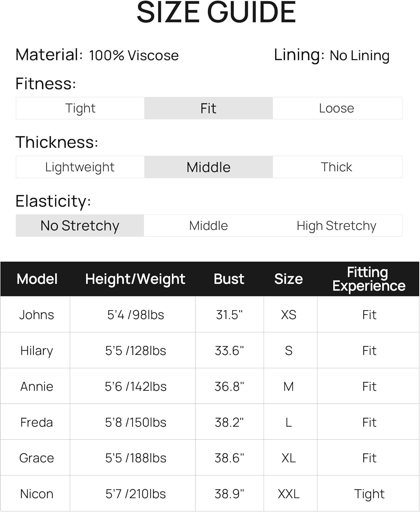Choose the High Stretchy elasticity option
The width and height of the screenshot is (420, 512).
tap(337, 226)
